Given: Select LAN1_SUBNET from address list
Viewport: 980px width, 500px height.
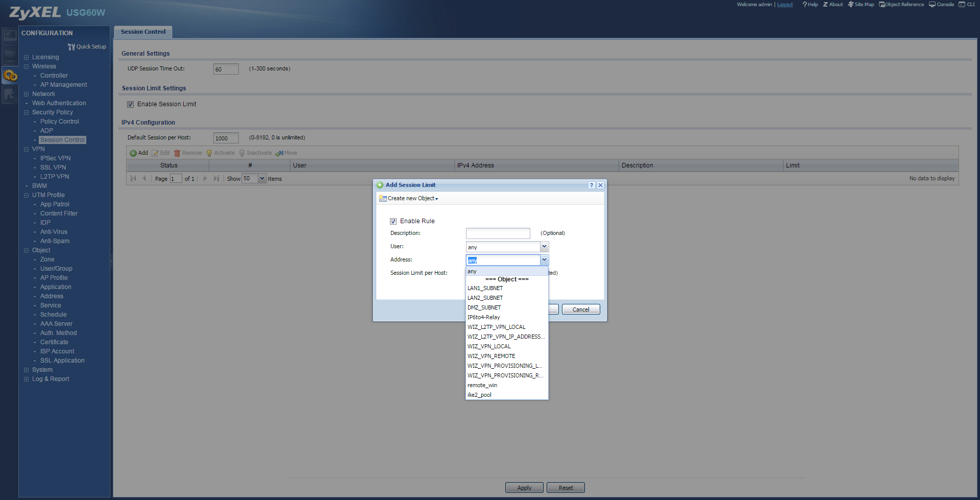Looking at the screenshot, I should click(x=485, y=289).
